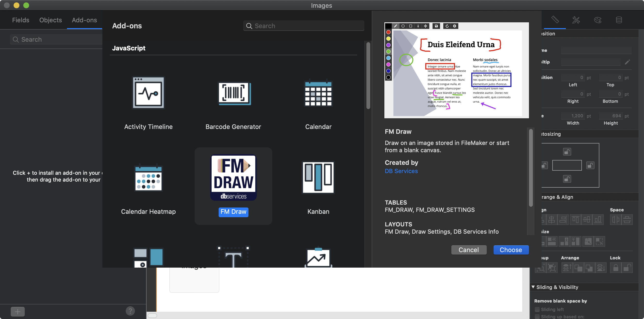Click Bring to Front arrange icon
Image resolution: width=644 pixels, height=319 pixels.
pyautogui.click(x=567, y=268)
